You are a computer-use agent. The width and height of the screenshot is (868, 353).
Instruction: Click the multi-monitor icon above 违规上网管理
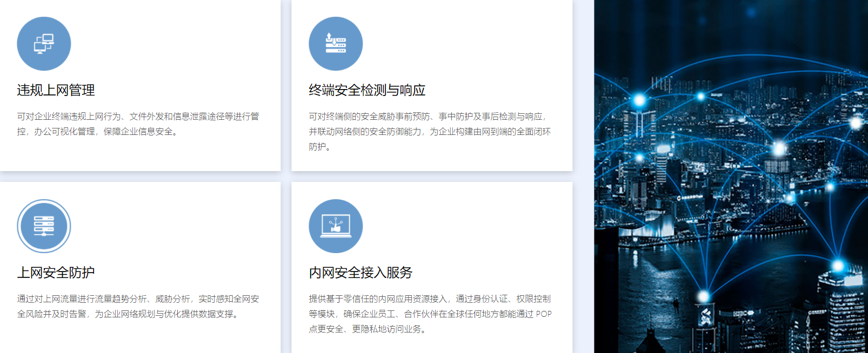(x=44, y=44)
